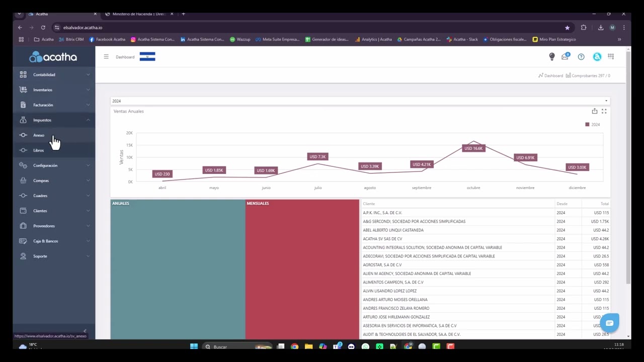This screenshot has height=362, width=644.
Task: Expand the Cuadres menu chevron
Action: point(88,195)
